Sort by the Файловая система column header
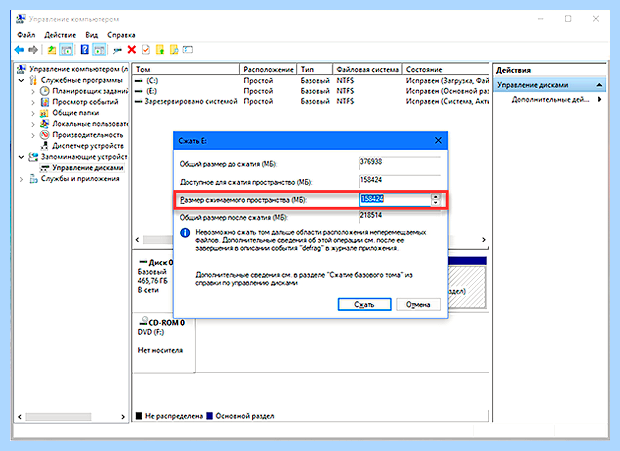Screen dimensions: 620x451 pyautogui.click(x=367, y=70)
